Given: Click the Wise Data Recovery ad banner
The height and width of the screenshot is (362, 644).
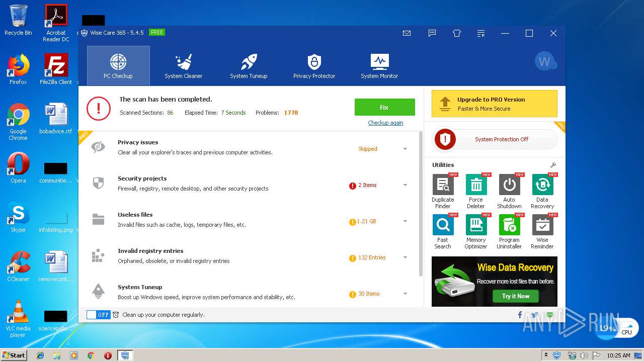Looking at the screenshot, I should coord(495,282).
